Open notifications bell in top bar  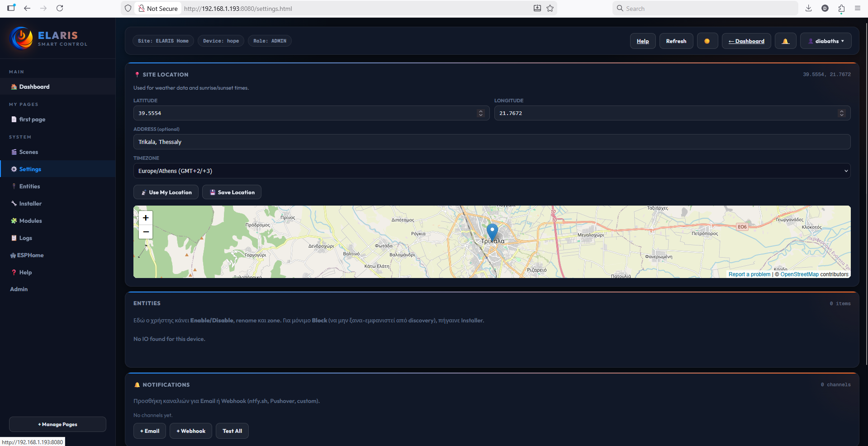[x=785, y=41]
